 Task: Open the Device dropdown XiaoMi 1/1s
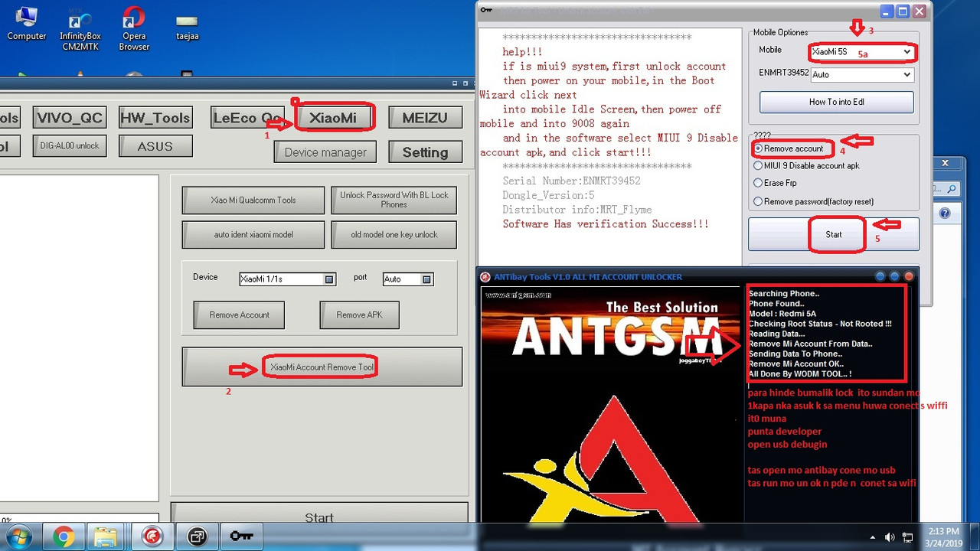tap(287, 279)
